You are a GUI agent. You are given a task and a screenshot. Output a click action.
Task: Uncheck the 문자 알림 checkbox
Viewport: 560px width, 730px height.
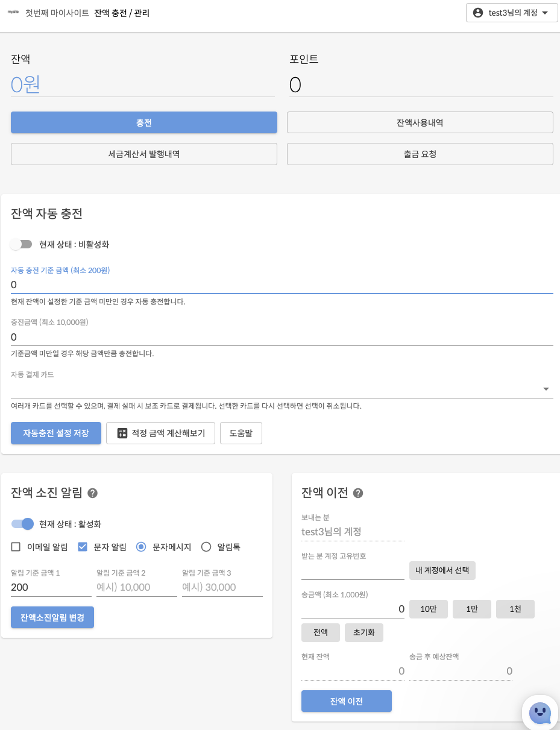click(x=83, y=547)
